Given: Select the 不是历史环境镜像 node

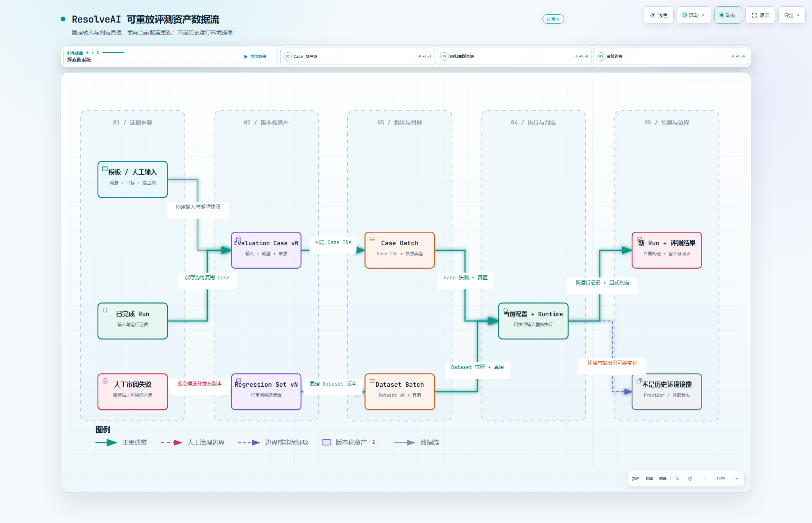Looking at the screenshot, I should click(667, 392).
